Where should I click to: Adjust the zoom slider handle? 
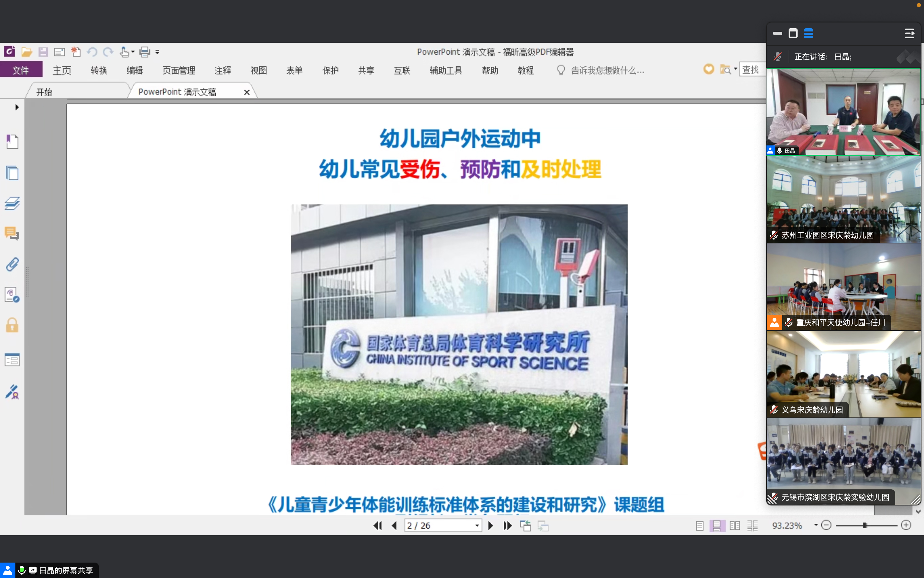pyautogui.click(x=865, y=526)
